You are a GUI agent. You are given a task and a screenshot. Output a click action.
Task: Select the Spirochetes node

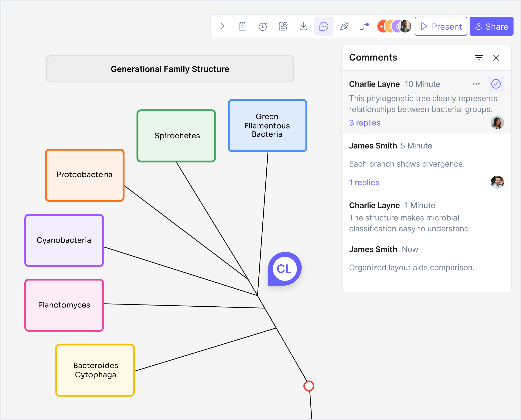[x=176, y=136]
